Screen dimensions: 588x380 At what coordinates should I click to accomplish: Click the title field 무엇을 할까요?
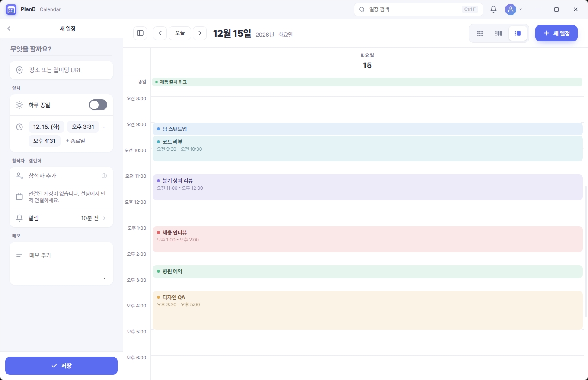tap(61, 49)
